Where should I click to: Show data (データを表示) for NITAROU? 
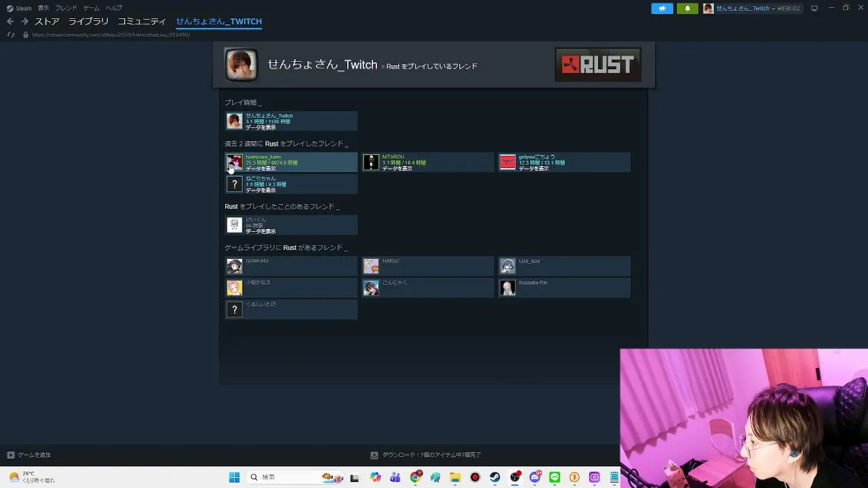[397, 169]
